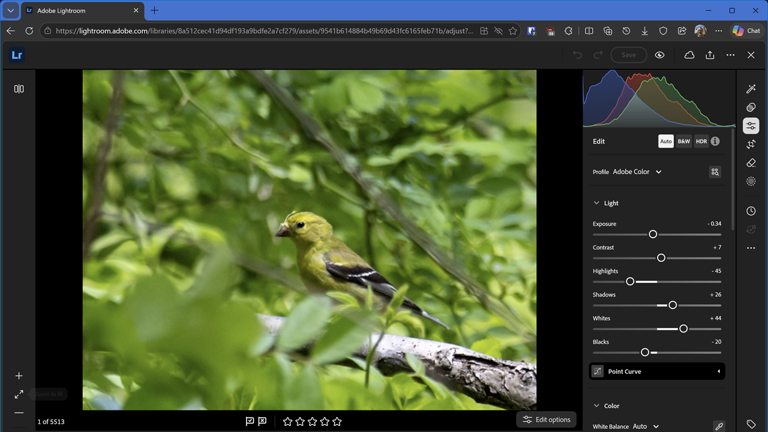
Task: Zoom out with the minus icon
Action: pos(19,413)
